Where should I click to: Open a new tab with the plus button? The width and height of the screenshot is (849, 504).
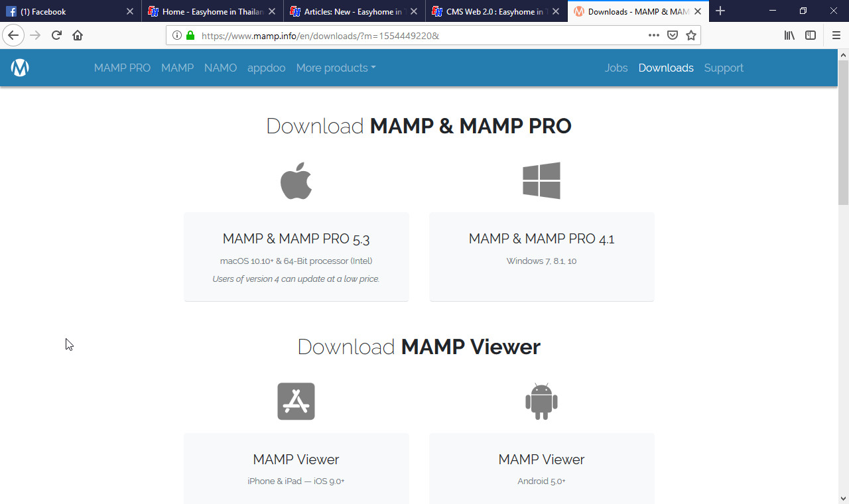coord(720,11)
